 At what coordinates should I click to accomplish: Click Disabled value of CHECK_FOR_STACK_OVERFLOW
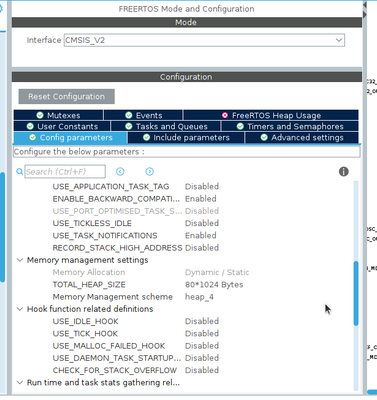coord(202,370)
